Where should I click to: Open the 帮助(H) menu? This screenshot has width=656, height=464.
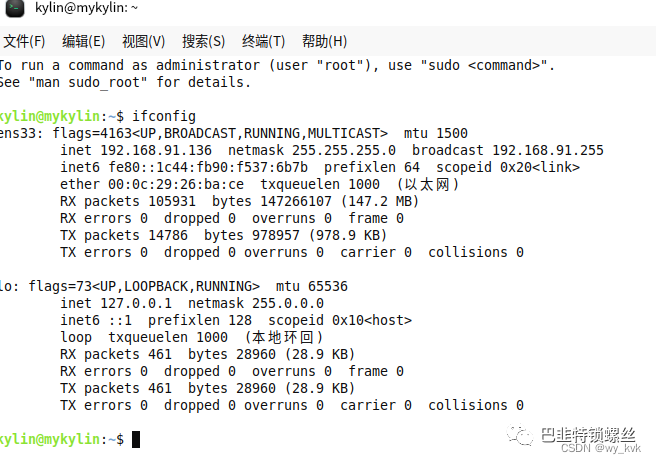[323, 41]
